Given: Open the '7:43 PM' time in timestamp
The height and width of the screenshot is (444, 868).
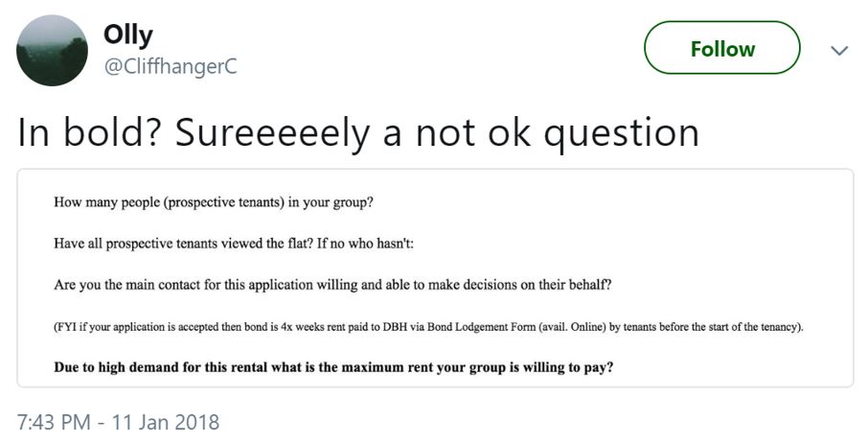Looking at the screenshot, I should tap(54, 422).
